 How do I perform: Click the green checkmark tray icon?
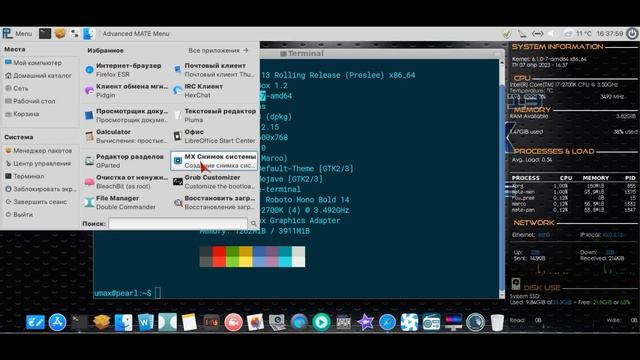tap(507, 33)
